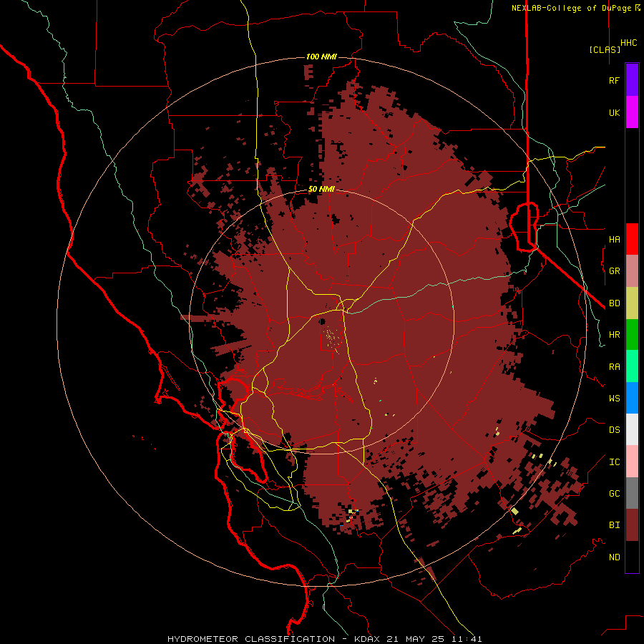Click the GC legend label
This screenshot has width=644, height=644.
[x=614, y=494]
